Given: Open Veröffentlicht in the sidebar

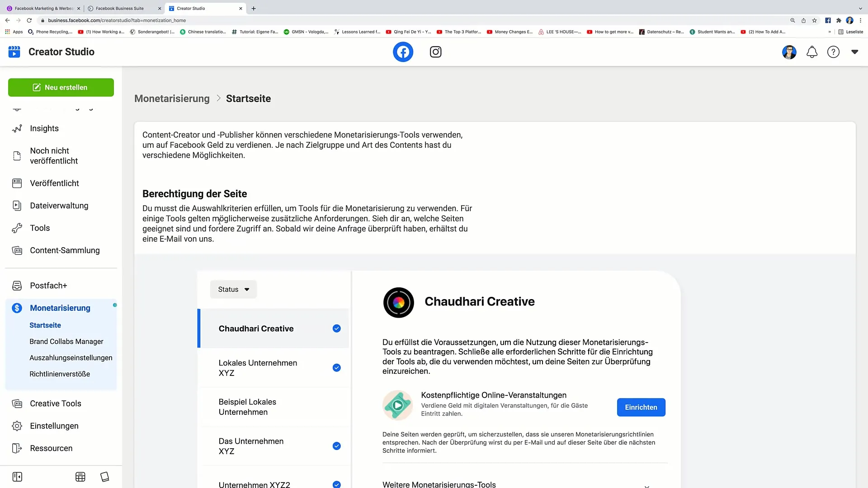Looking at the screenshot, I should click(54, 183).
